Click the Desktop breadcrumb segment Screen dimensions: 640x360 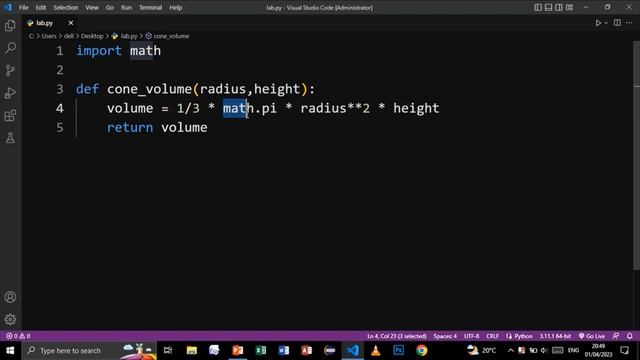92,36
